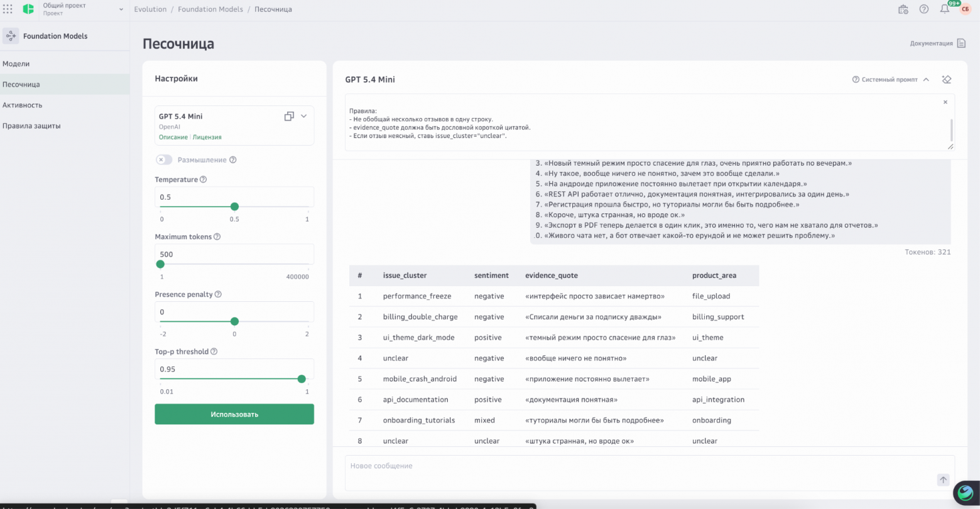This screenshot has height=509, width=980.
Task: Click the system prompt scrollbar
Action: [x=951, y=130]
